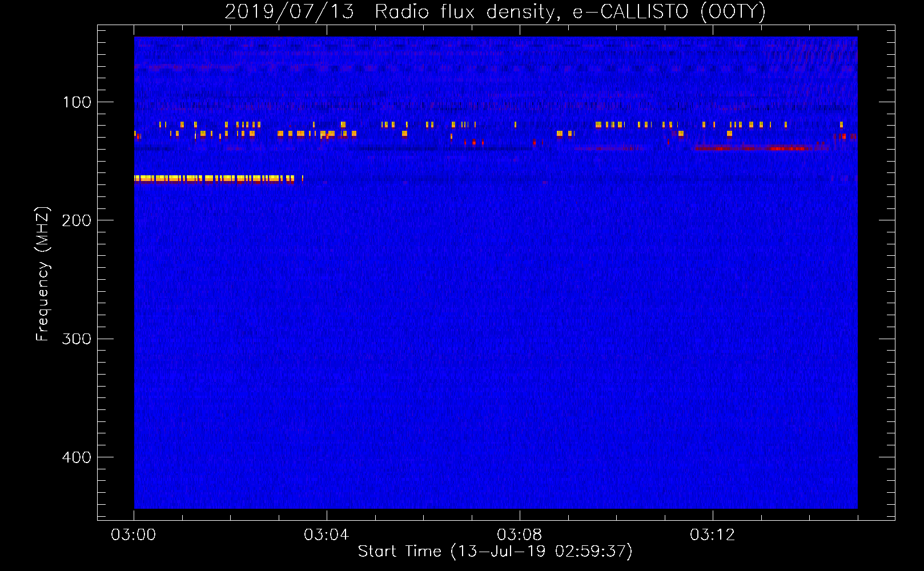Click the Frequency (MHZ) axis title

pos(43,274)
